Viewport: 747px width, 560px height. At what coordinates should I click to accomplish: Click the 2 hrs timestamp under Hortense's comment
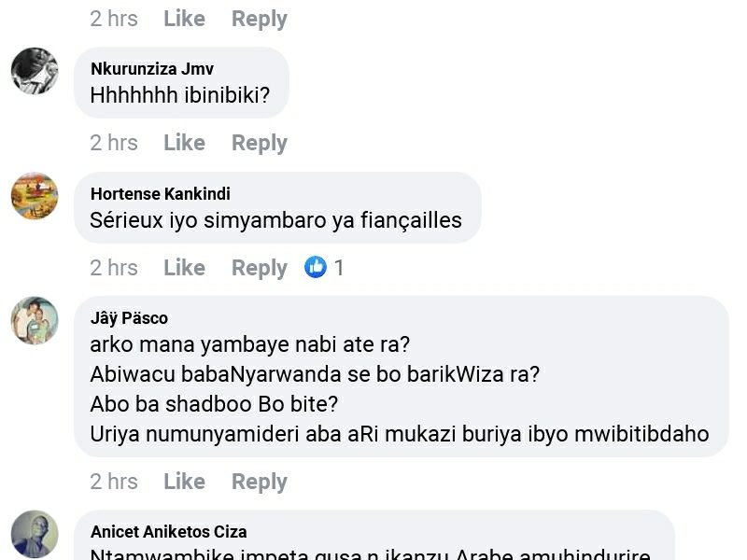(114, 268)
